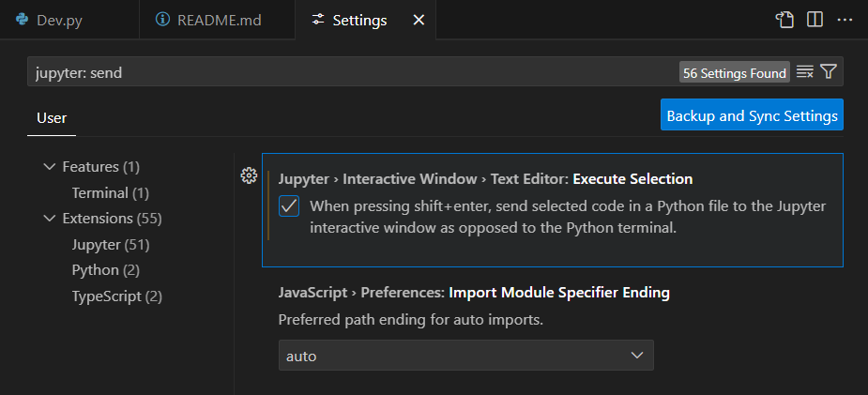Open Settings JSON file icon
Image resolution: width=868 pixels, height=395 pixels.
[x=784, y=20]
